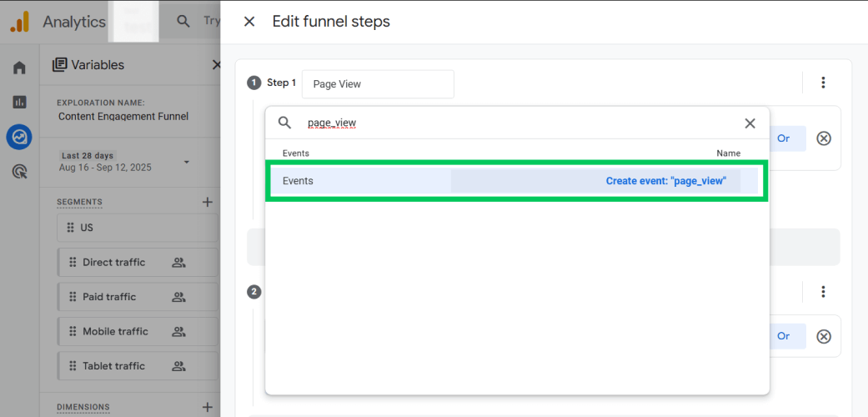This screenshot has width=868, height=417.
Task: Select the Direct traffic segment
Action: point(138,263)
